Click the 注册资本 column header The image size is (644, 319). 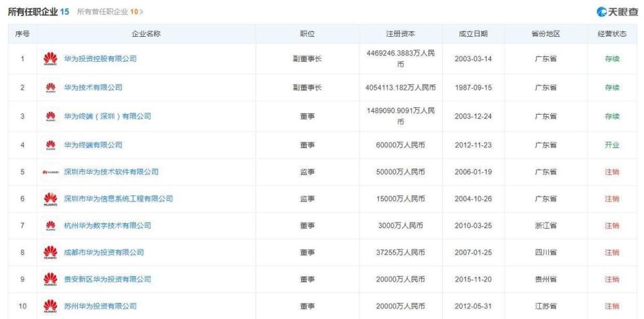pyautogui.click(x=400, y=34)
